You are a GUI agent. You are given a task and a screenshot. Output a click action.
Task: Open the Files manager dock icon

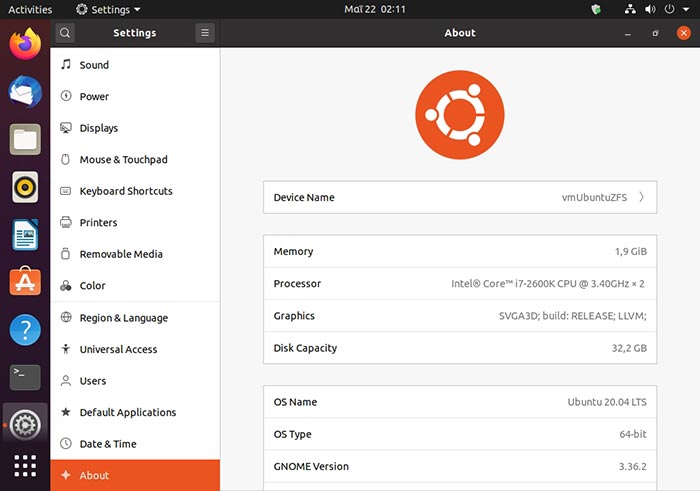point(25,139)
